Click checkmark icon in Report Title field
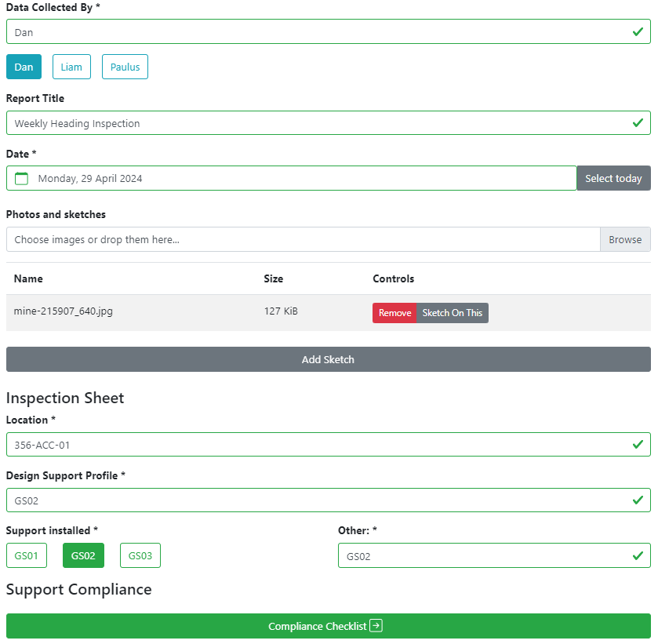The width and height of the screenshot is (658, 644). click(x=638, y=123)
